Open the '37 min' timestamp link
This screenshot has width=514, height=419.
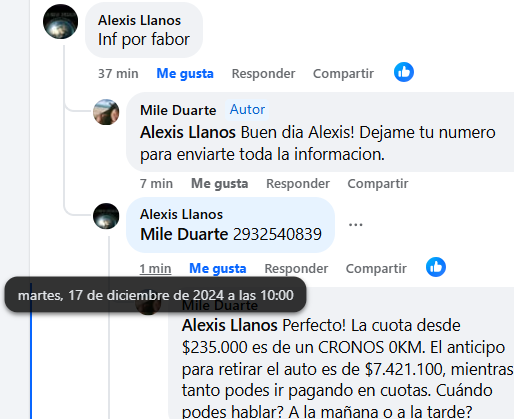click(x=118, y=73)
